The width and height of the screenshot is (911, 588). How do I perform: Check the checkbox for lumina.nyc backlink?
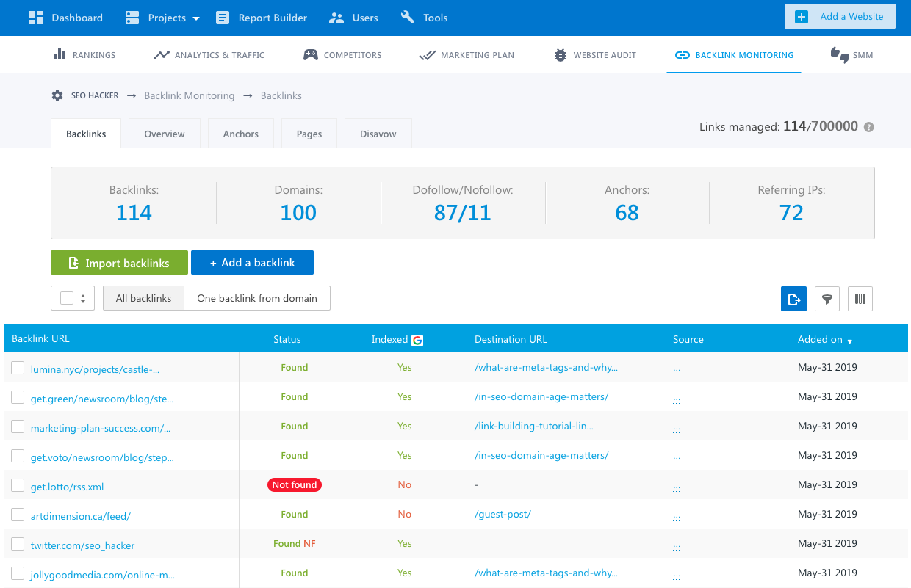pyautogui.click(x=18, y=367)
